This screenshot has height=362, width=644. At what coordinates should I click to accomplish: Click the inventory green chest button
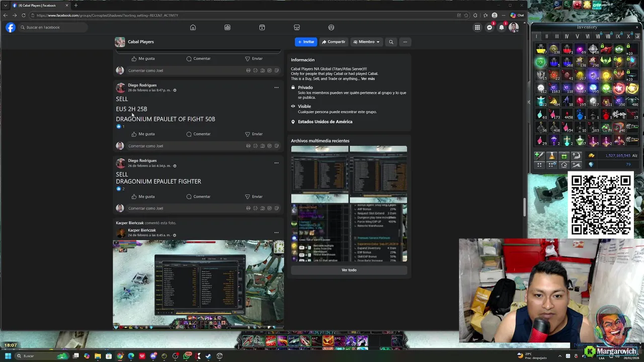tap(564, 156)
